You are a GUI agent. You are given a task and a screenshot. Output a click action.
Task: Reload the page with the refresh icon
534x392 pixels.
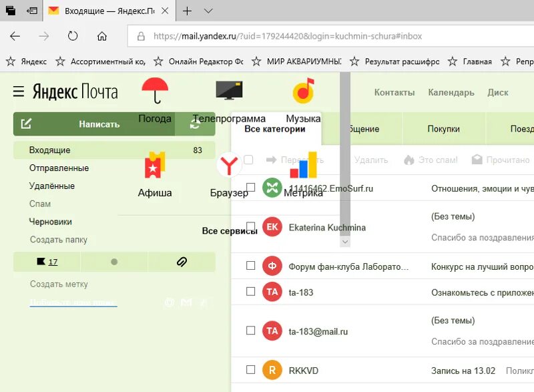point(73,36)
